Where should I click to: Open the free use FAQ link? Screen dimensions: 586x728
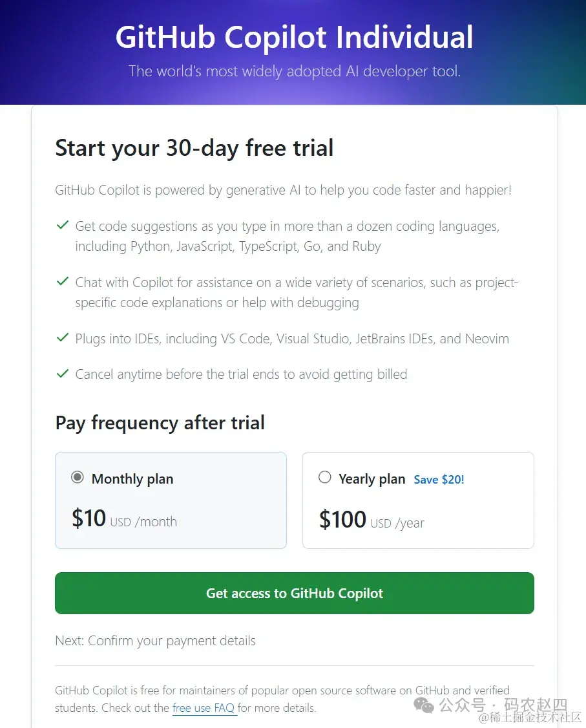click(205, 708)
